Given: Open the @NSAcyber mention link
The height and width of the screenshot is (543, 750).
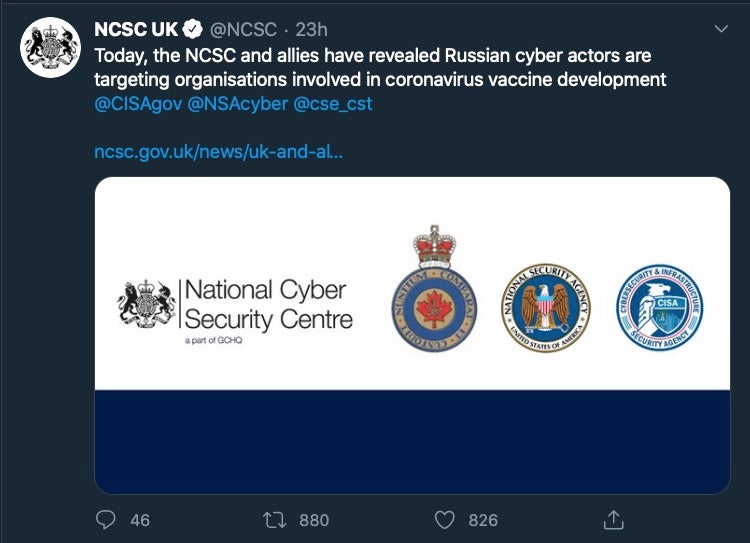Looking at the screenshot, I should [x=239, y=103].
